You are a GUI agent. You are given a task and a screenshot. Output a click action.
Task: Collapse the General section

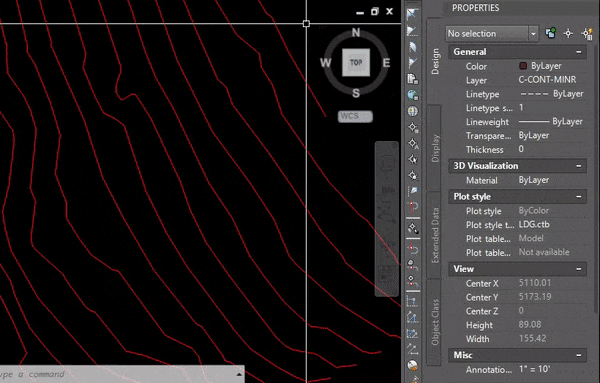pyautogui.click(x=579, y=52)
